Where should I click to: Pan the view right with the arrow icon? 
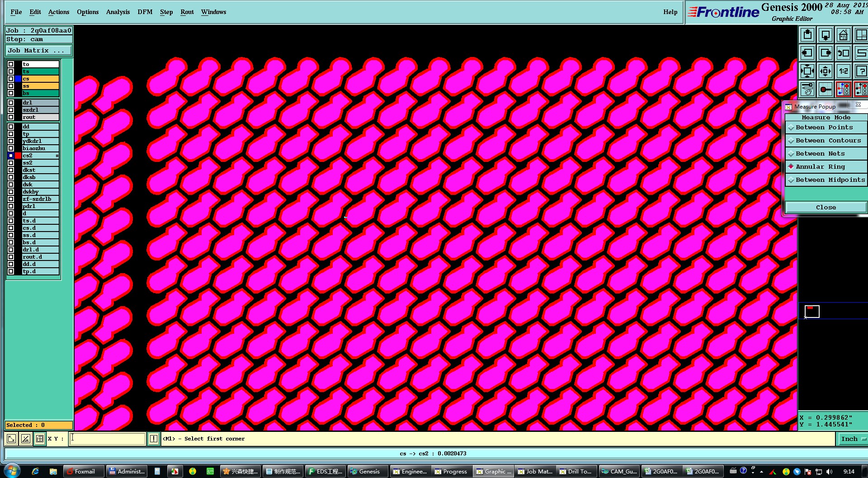826,53
